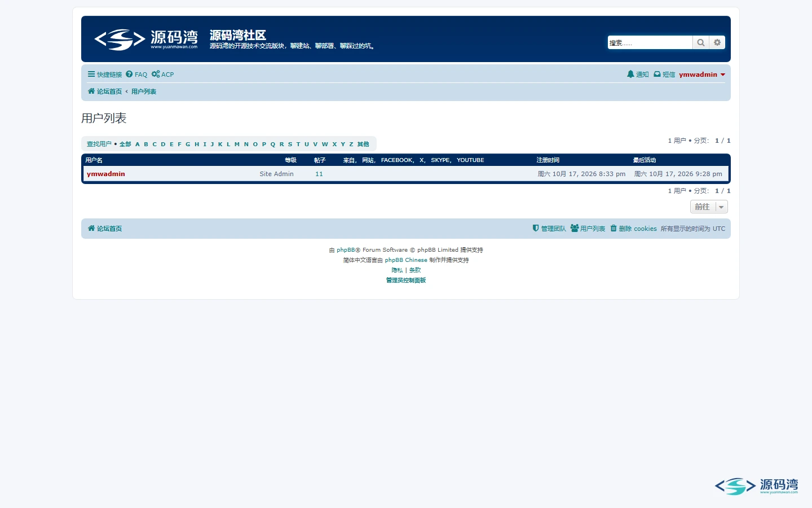Open the FAQ link
812x508 pixels.
(x=136, y=75)
